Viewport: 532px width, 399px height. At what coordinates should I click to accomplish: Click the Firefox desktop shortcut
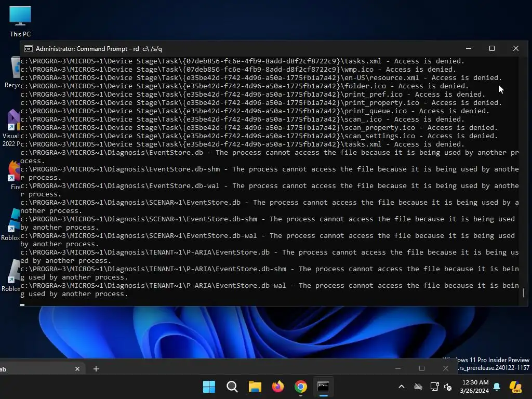14,175
